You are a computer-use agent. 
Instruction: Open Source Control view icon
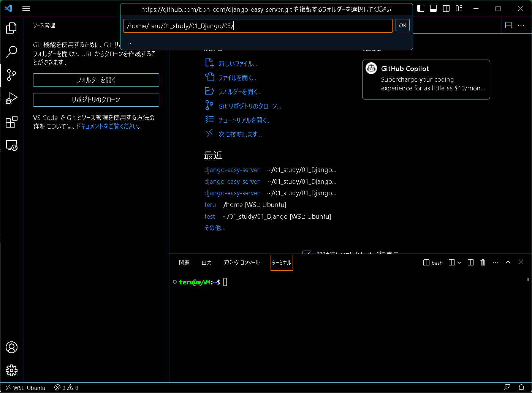(11, 75)
